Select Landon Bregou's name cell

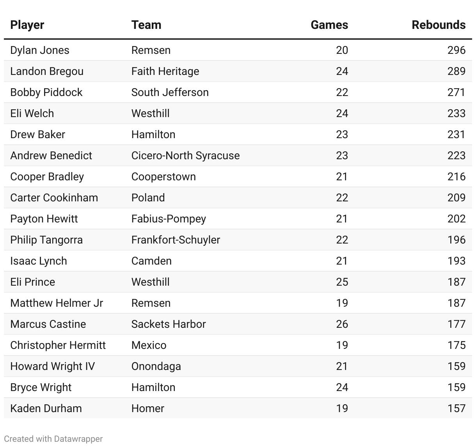(x=47, y=71)
